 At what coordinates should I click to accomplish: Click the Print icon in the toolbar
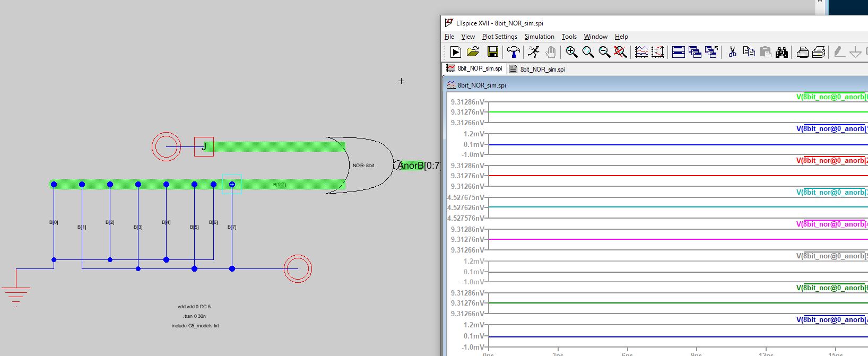point(803,52)
